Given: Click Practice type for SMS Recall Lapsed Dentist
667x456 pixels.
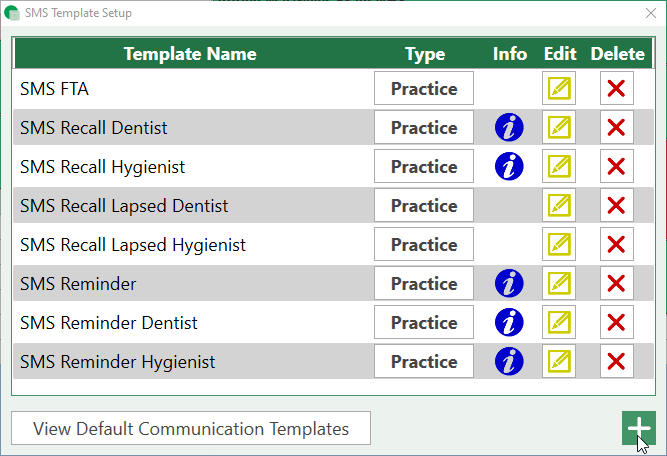Looking at the screenshot, I should [424, 205].
